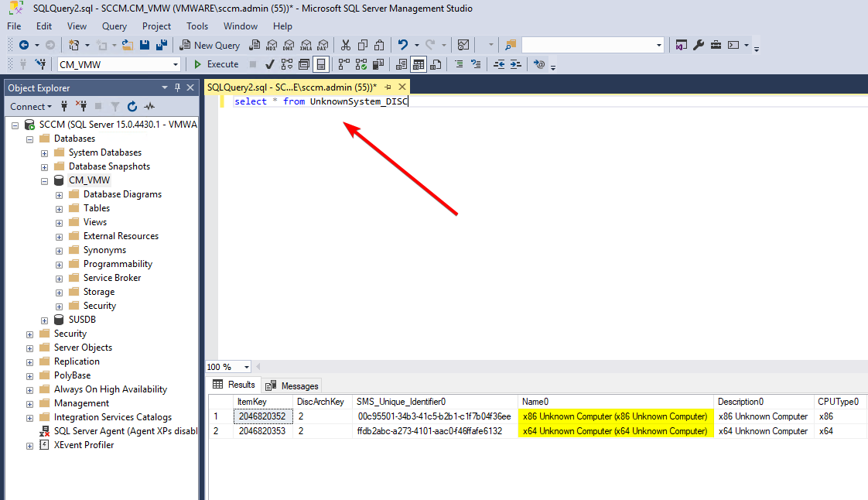Click the Parse query checkmark icon
The width and height of the screenshot is (868, 500).
270,64
